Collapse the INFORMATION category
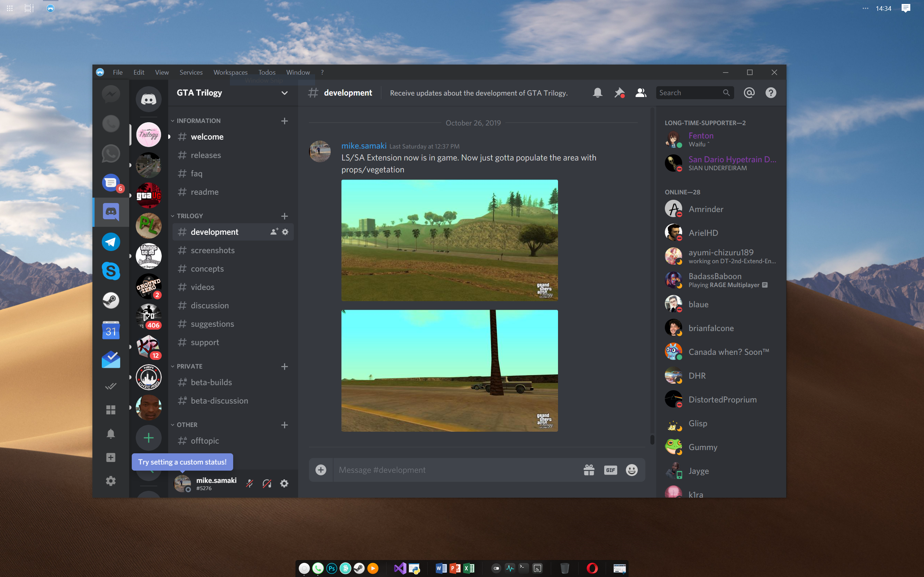Viewport: 924px width, 577px height. click(198, 120)
